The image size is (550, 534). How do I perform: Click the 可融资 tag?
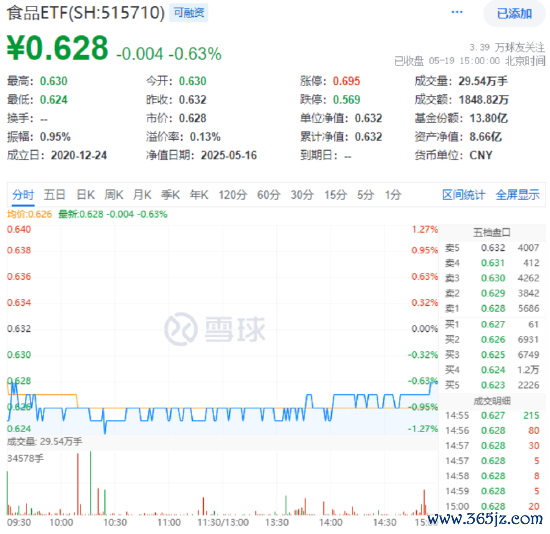[189, 13]
